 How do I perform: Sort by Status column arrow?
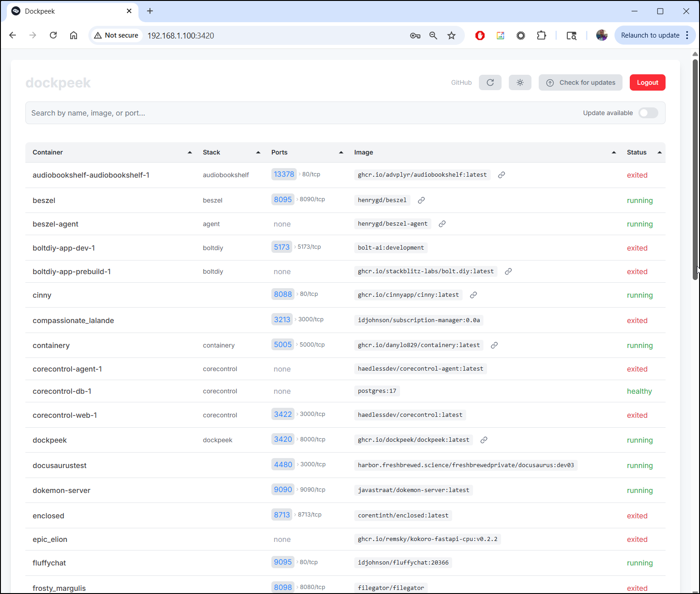coord(660,152)
